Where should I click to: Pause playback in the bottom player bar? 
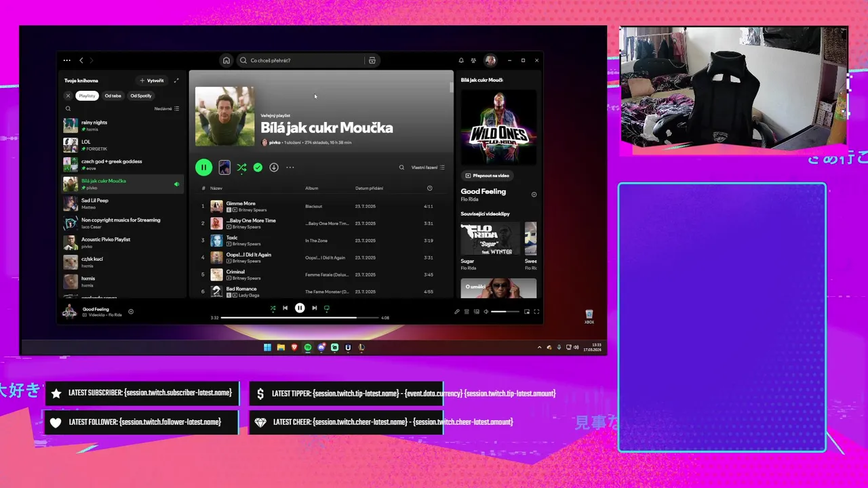(x=300, y=308)
